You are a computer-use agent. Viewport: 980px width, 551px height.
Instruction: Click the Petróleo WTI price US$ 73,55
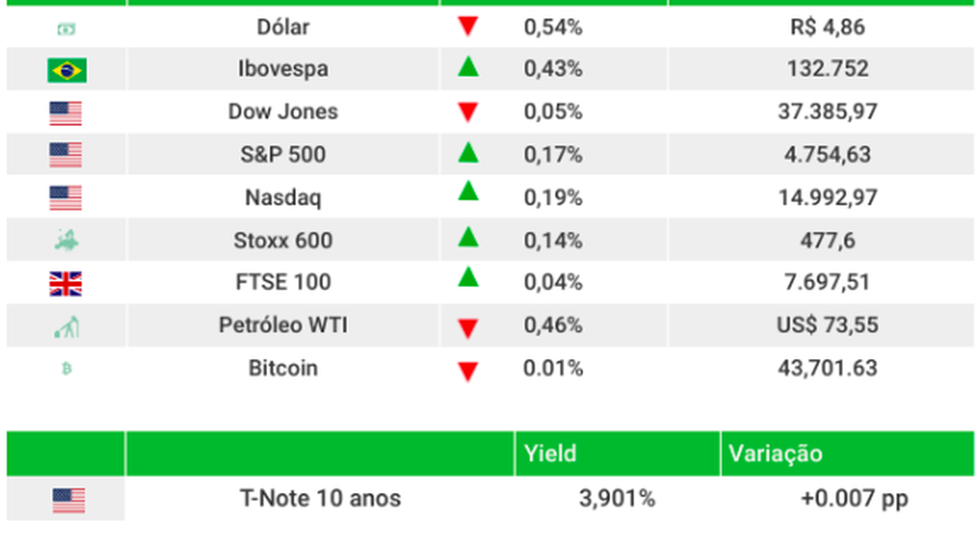coord(828,325)
